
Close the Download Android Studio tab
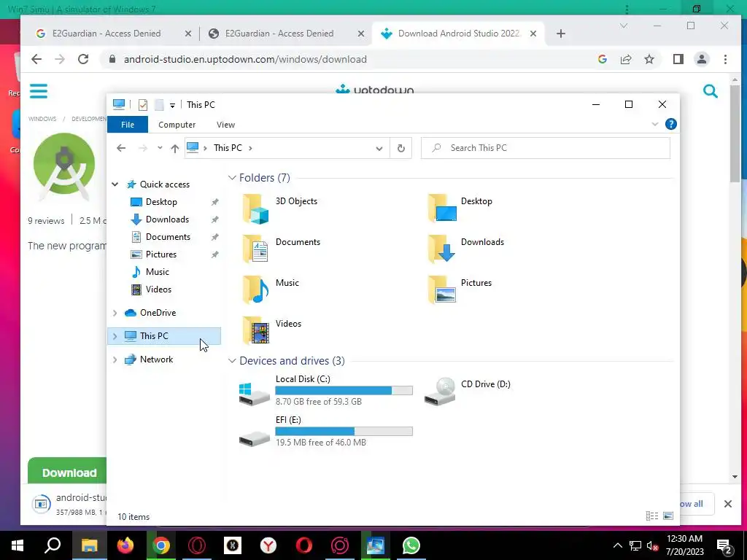click(533, 34)
